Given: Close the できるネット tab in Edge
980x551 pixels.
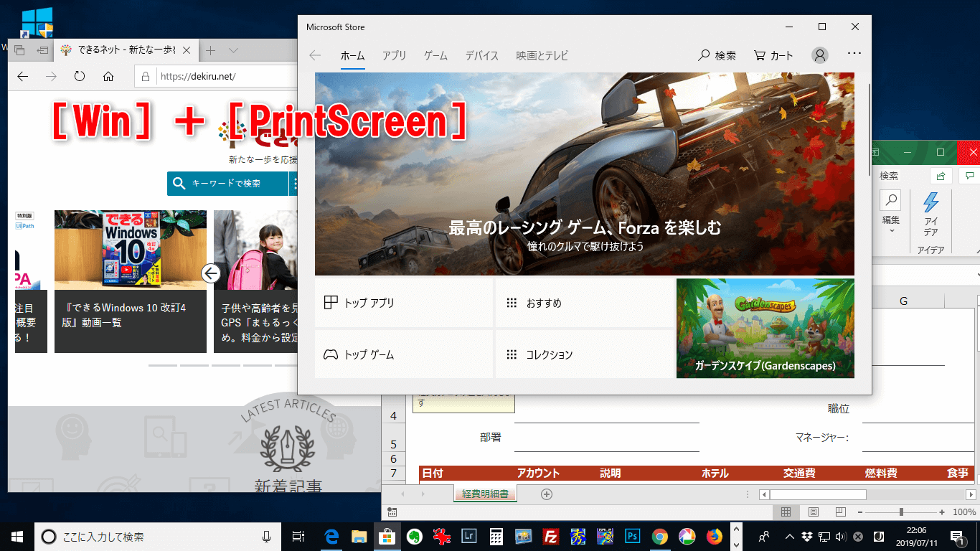Looking at the screenshot, I should (x=187, y=51).
